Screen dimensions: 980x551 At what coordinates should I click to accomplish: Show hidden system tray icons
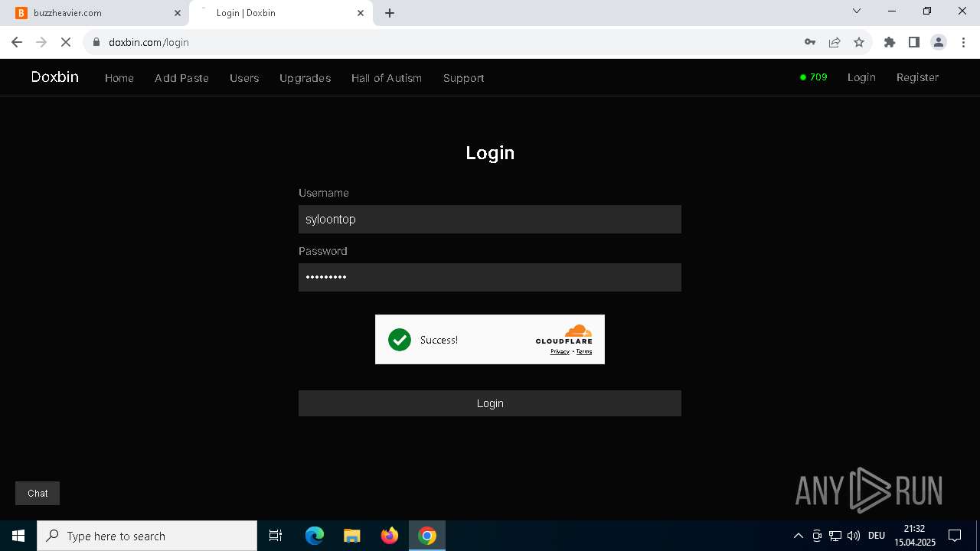click(x=798, y=536)
